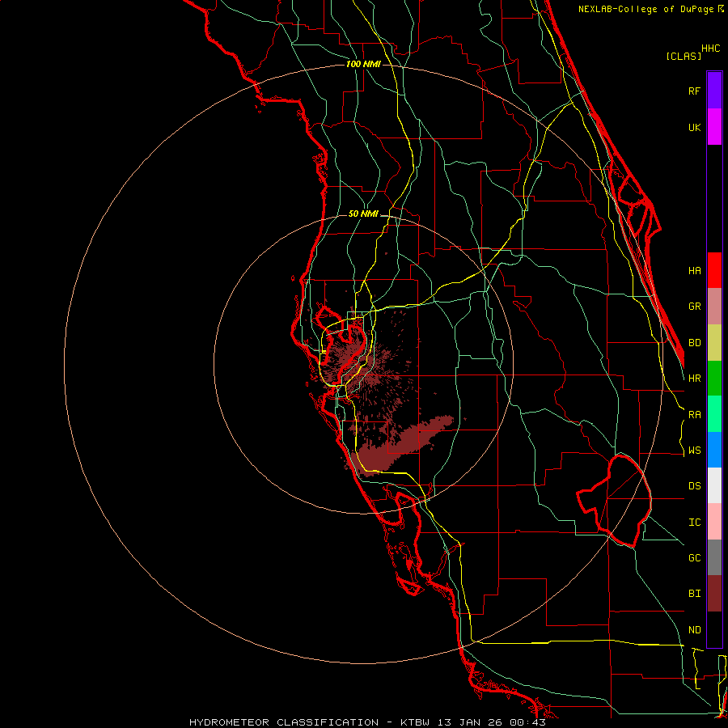Click the HR green legend color swatch
Screen dimensions: 728x728
pos(714,379)
